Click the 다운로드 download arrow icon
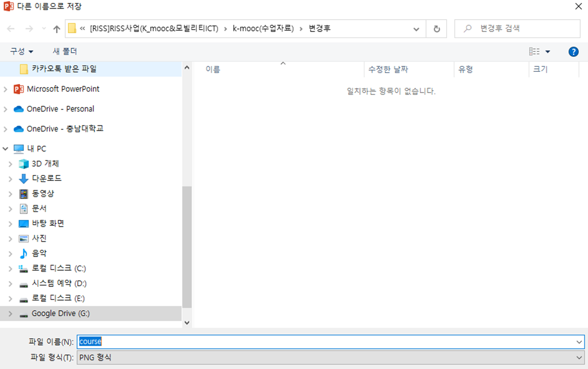Image resolution: width=588 pixels, height=369 pixels. (24, 179)
